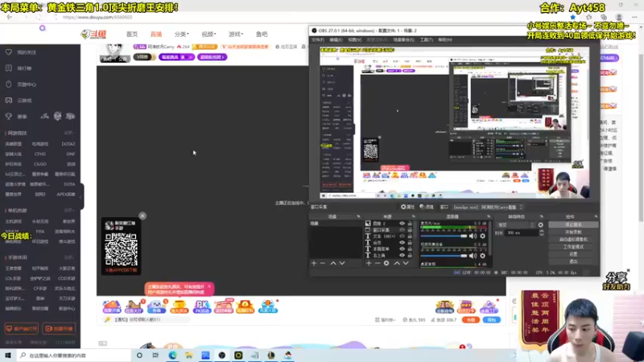
Task: Click the 我的关注 heart icon in sidebar
Action: (9, 52)
